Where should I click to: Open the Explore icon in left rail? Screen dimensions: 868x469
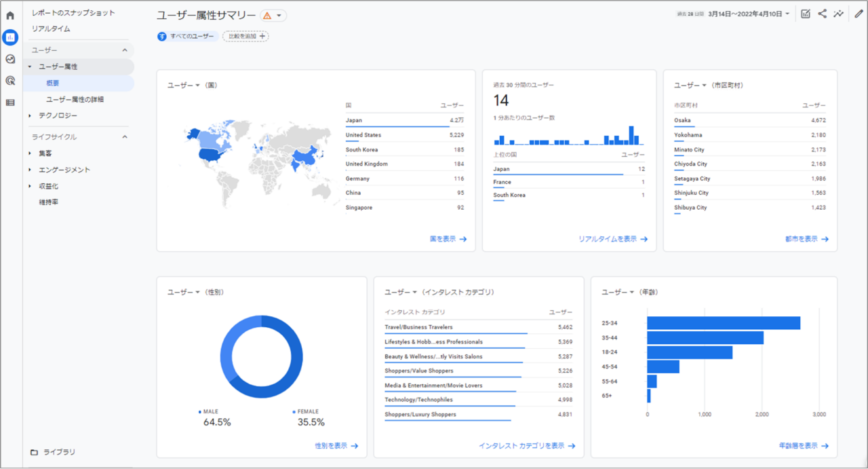(x=10, y=59)
